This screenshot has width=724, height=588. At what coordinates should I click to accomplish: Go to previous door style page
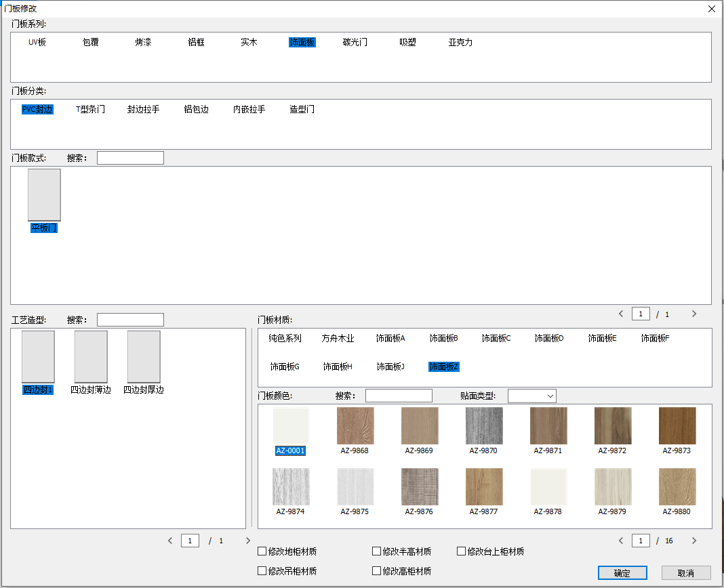tap(621, 314)
